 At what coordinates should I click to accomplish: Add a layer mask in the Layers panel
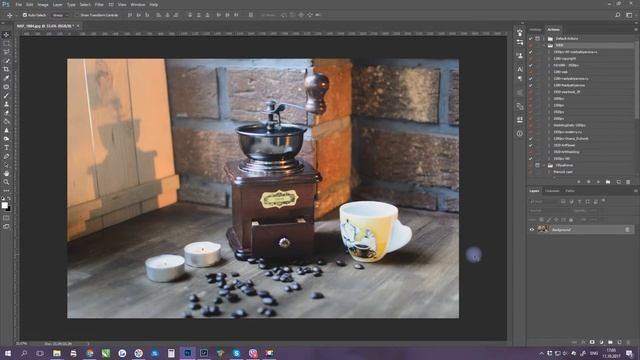(x=592, y=342)
